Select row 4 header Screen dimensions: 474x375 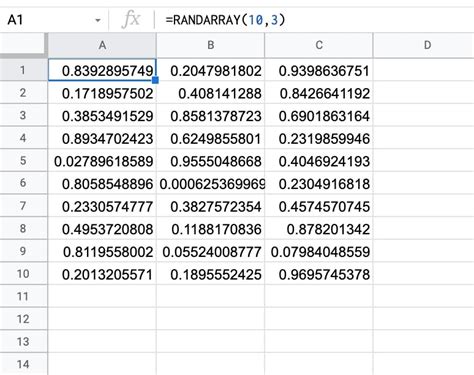[x=23, y=138]
